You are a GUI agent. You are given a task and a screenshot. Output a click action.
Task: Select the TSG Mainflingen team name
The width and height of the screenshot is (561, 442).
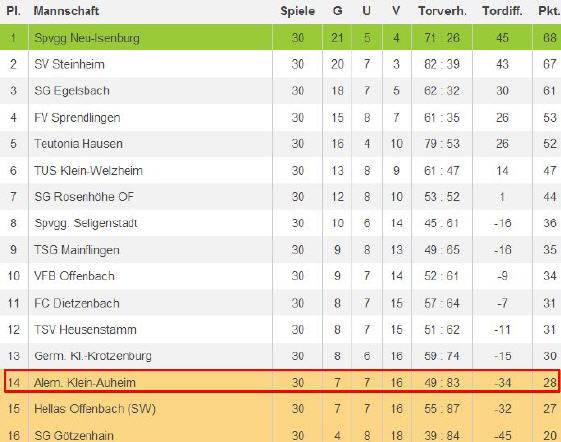coord(77,249)
